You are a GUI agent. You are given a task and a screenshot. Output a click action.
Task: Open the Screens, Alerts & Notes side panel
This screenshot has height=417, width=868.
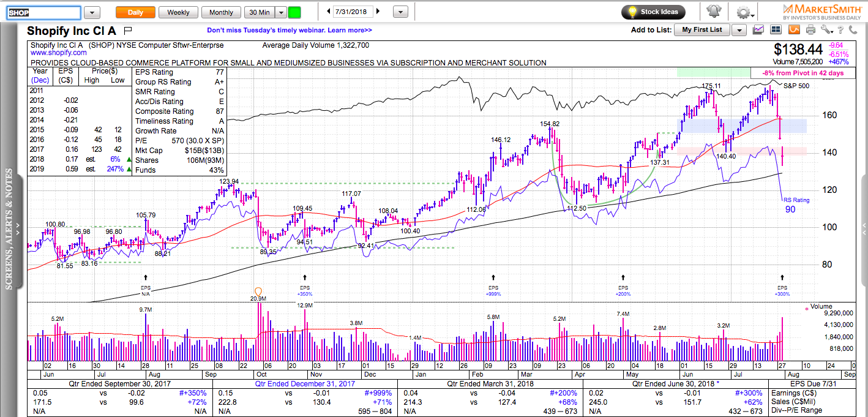pyautogui.click(x=10, y=228)
